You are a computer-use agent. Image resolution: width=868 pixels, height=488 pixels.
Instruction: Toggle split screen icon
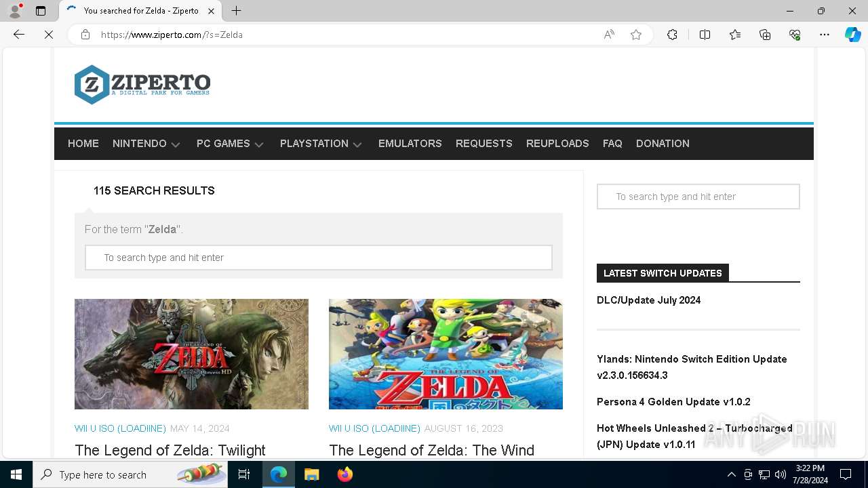(705, 35)
